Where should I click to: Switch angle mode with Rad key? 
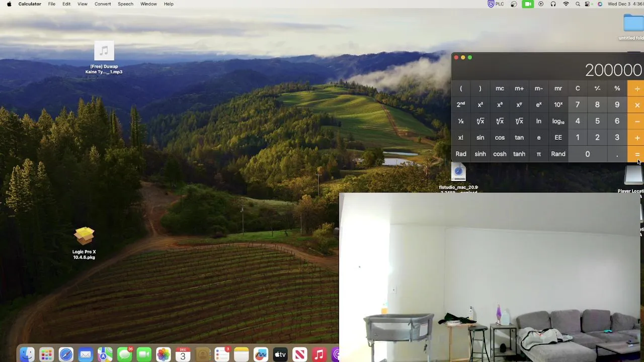coord(461,154)
